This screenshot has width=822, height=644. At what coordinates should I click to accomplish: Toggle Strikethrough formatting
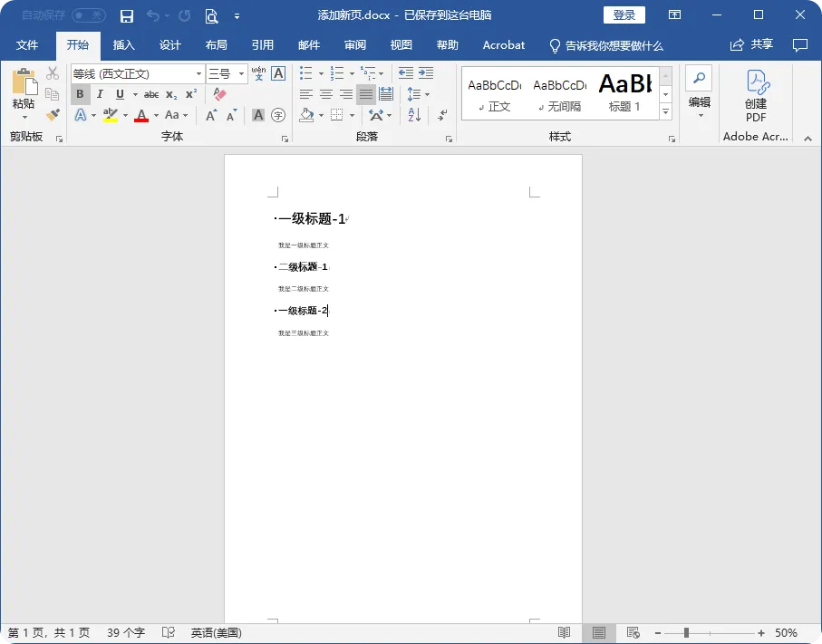pos(151,94)
